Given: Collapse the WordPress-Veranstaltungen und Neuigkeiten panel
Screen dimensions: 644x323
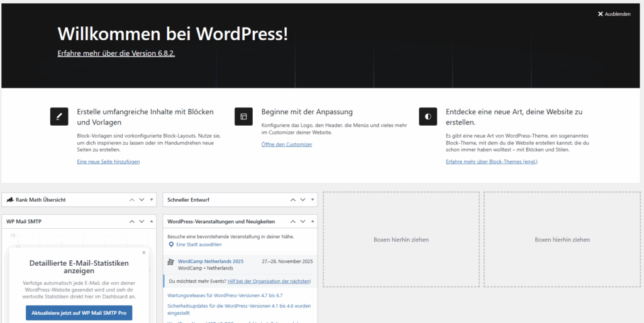Looking at the screenshot, I should (313, 222).
